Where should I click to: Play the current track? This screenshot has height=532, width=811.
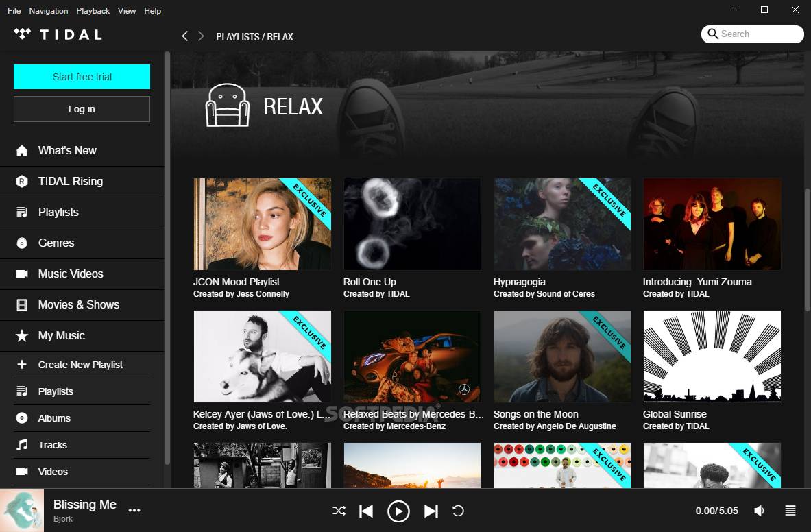(x=398, y=511)
